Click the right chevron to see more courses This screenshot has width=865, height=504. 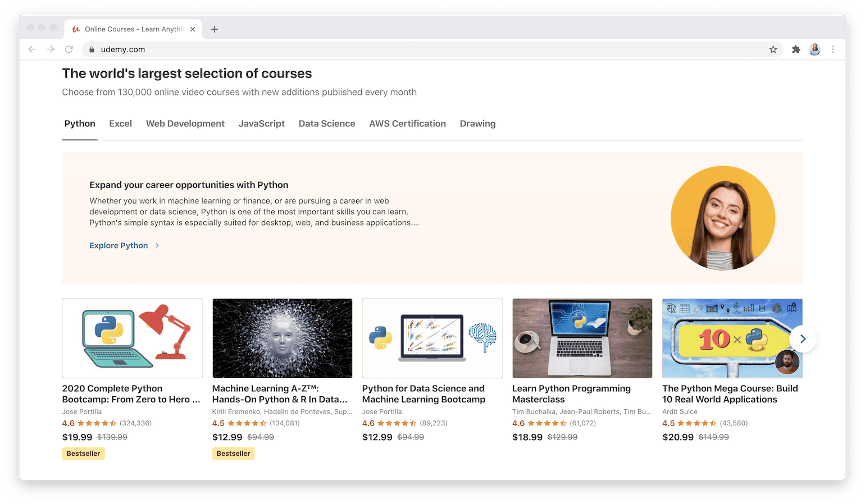pyautogui.click(x=803, y=338)
